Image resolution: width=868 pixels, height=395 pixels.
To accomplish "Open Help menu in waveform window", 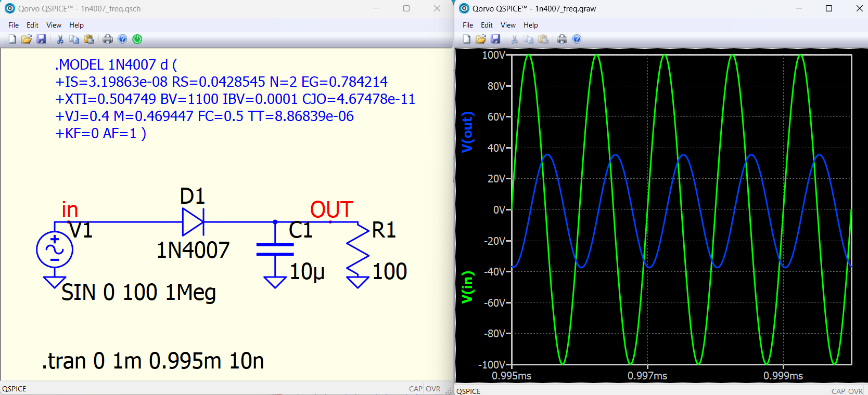I will click(531, 25).
